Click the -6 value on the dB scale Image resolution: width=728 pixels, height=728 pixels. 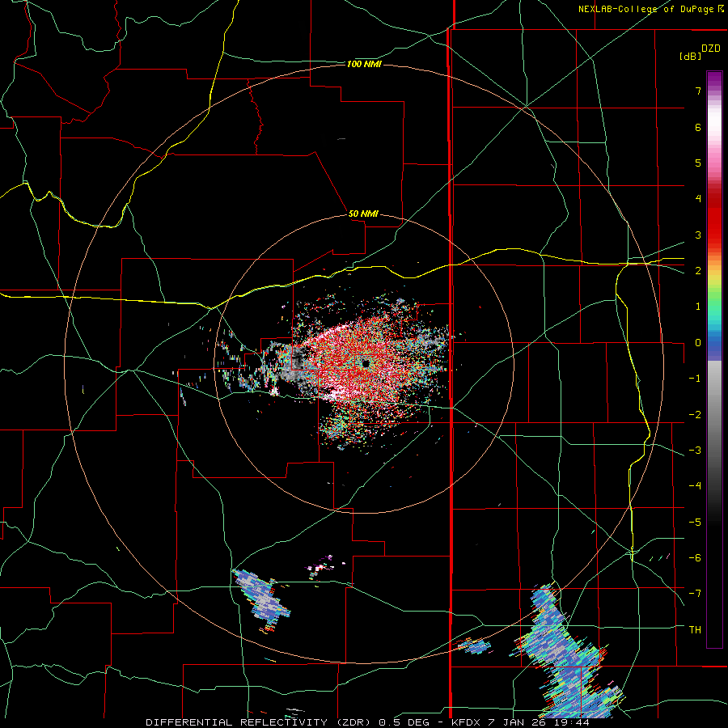(x=695, y=558)
